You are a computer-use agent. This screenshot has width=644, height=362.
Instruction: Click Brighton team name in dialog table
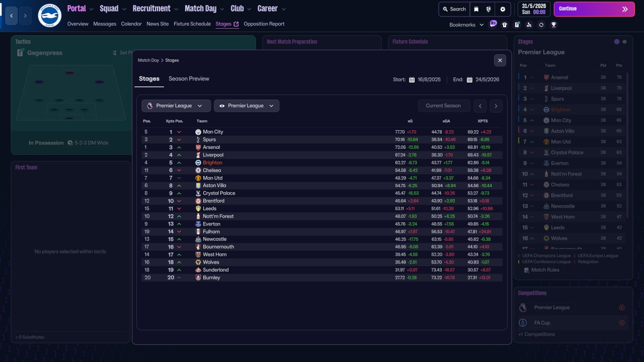212,162
